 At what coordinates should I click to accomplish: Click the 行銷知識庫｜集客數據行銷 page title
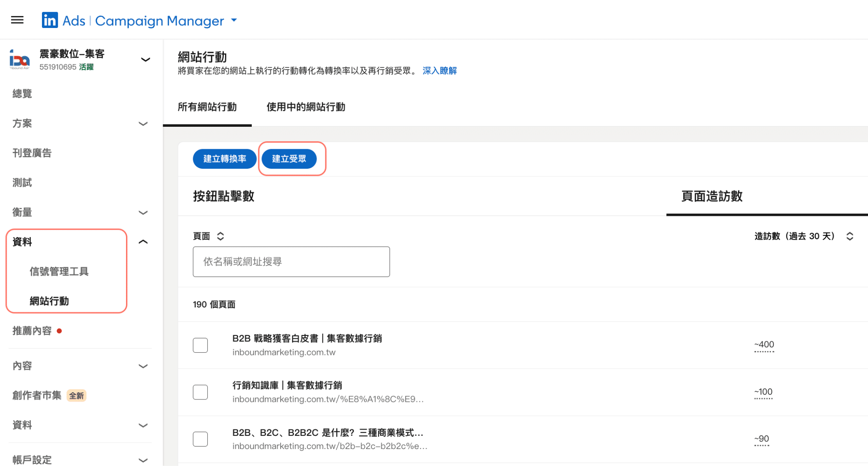287,385
